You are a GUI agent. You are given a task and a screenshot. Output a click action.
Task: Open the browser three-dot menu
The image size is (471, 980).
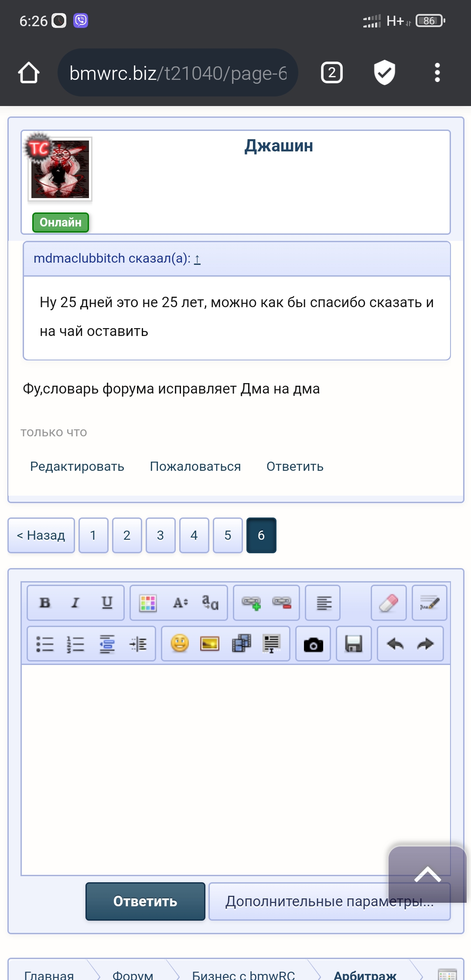click(437, 72)
